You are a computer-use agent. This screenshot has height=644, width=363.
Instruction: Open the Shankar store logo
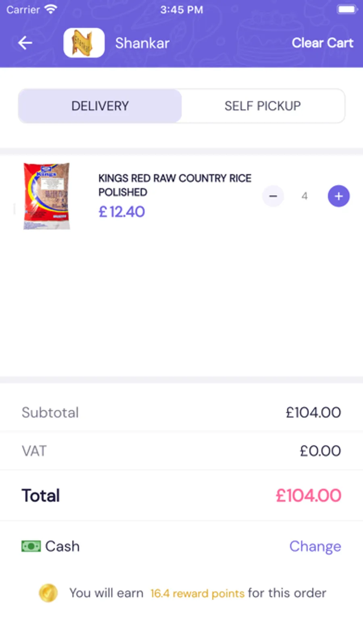pos(84,43)
